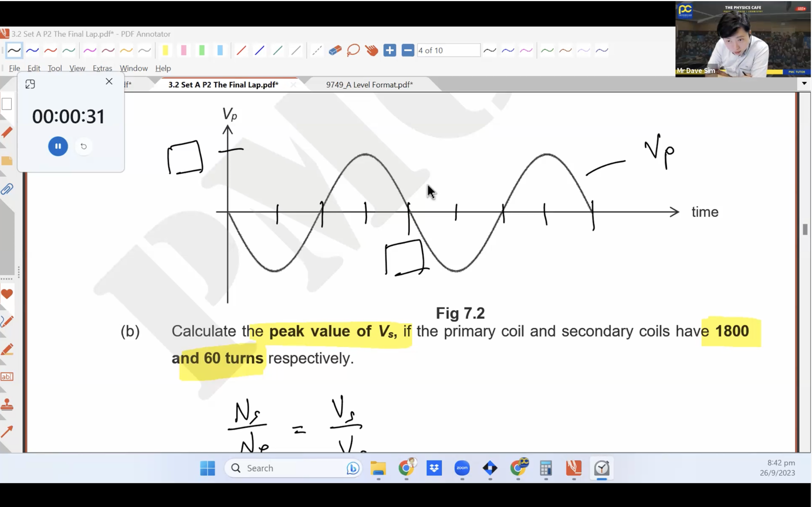Pause the running timer

click(58, 146)
